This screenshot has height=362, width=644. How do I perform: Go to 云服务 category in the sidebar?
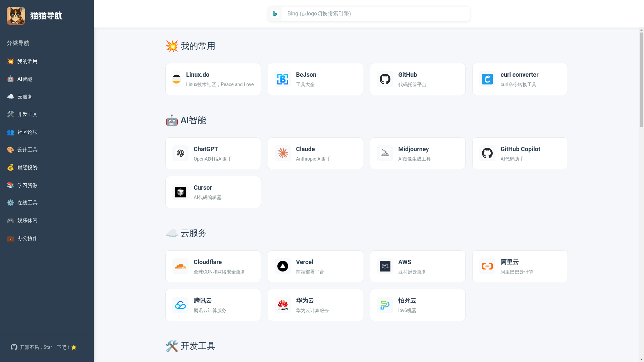[x=47, y=97]
